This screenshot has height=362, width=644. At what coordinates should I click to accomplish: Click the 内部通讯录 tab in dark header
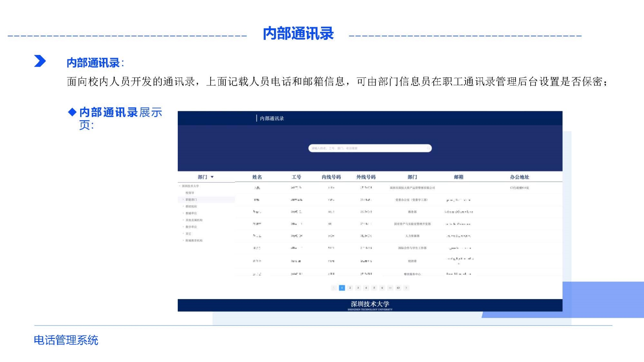click(x=272, y=118)
